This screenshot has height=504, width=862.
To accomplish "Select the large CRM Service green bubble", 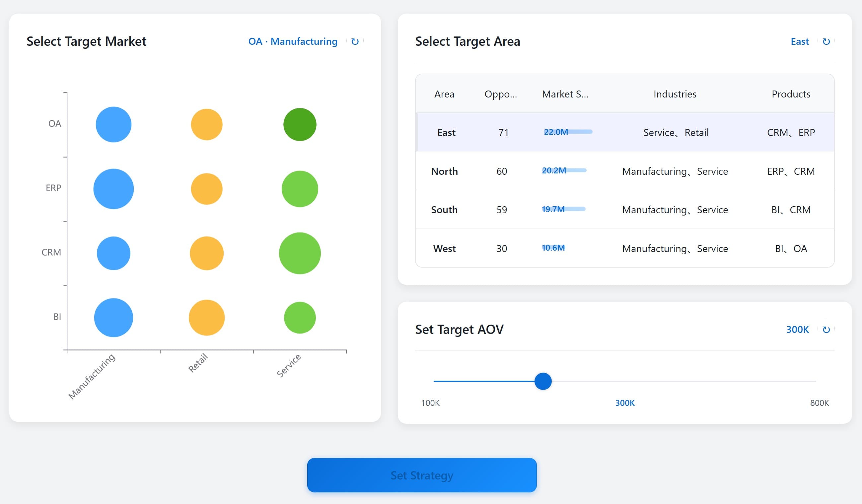I will pyautogui.click(x=300, y=253).
